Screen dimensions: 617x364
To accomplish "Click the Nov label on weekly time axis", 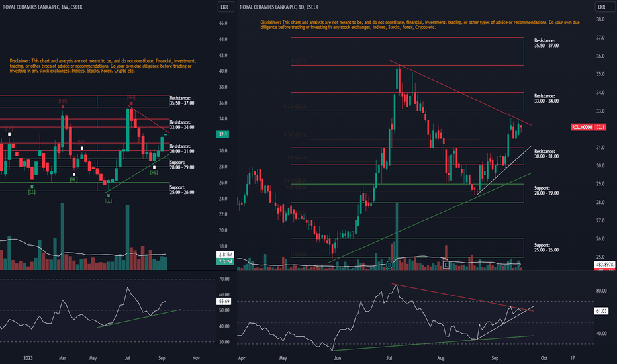I will [x=196, y=358].
